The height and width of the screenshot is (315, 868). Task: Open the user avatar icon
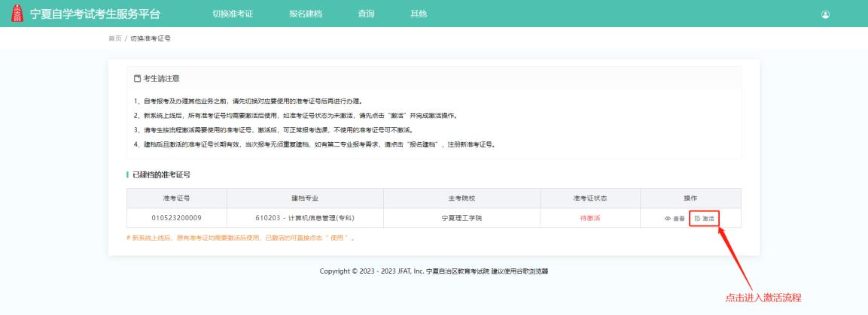pyautogui.click(x=825, y=14)
